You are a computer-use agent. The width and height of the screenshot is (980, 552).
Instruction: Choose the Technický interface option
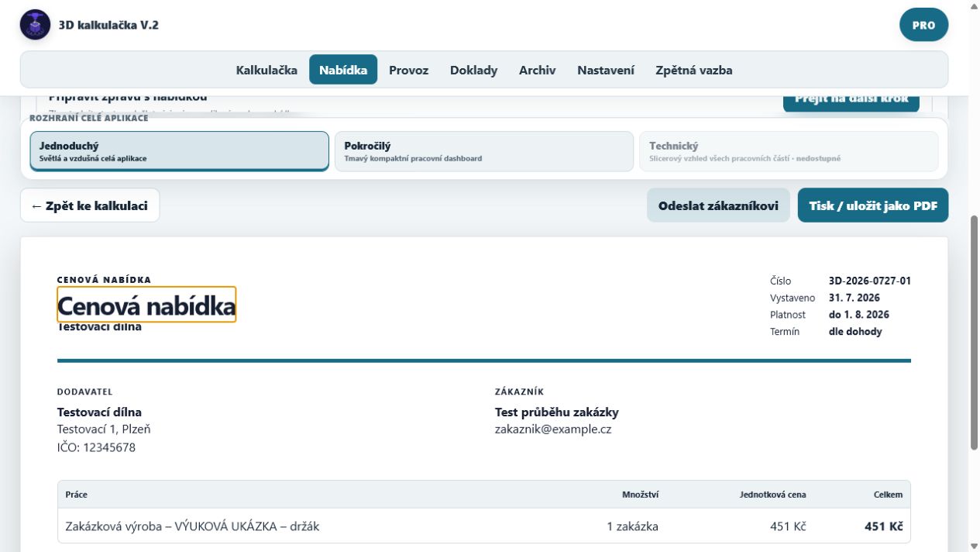[788, 151]
